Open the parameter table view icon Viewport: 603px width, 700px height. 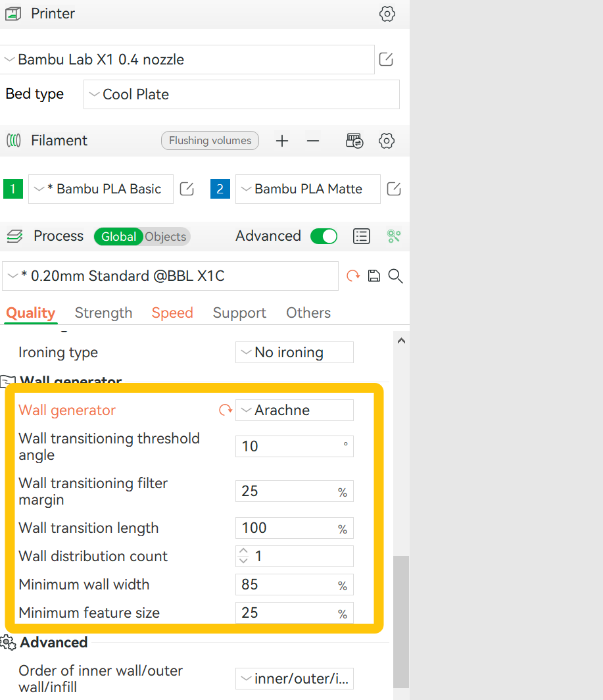pyautogui.click(x=361, y=236)
